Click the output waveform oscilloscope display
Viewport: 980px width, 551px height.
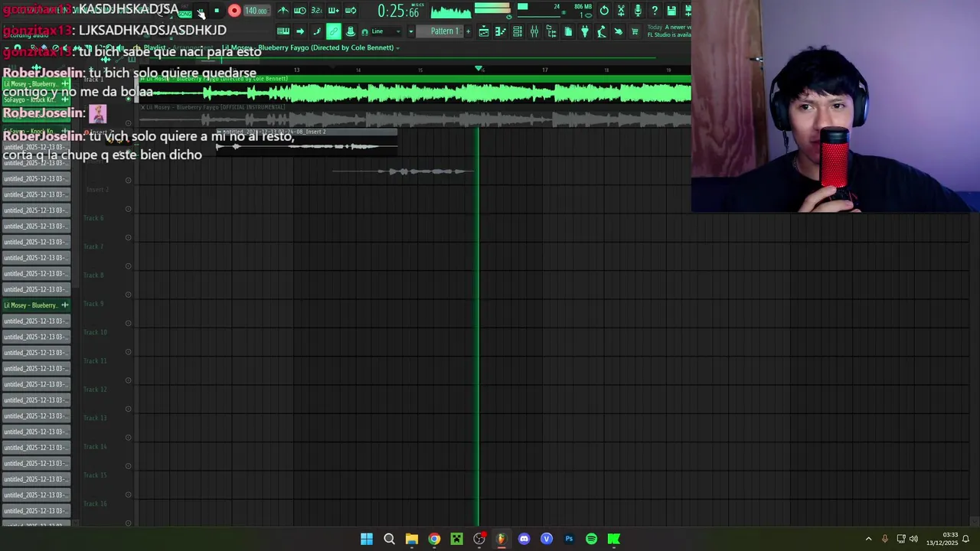click(x=451, y=11)
